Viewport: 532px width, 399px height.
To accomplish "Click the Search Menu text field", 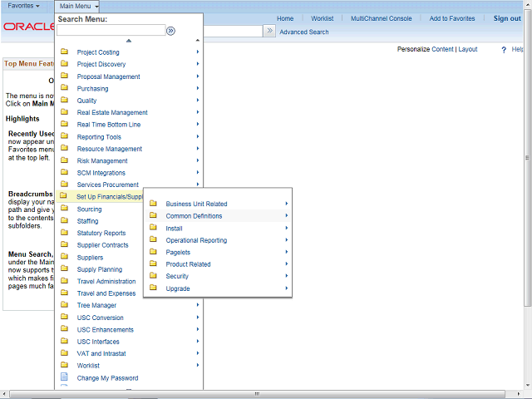I will [x=111, y=30].
